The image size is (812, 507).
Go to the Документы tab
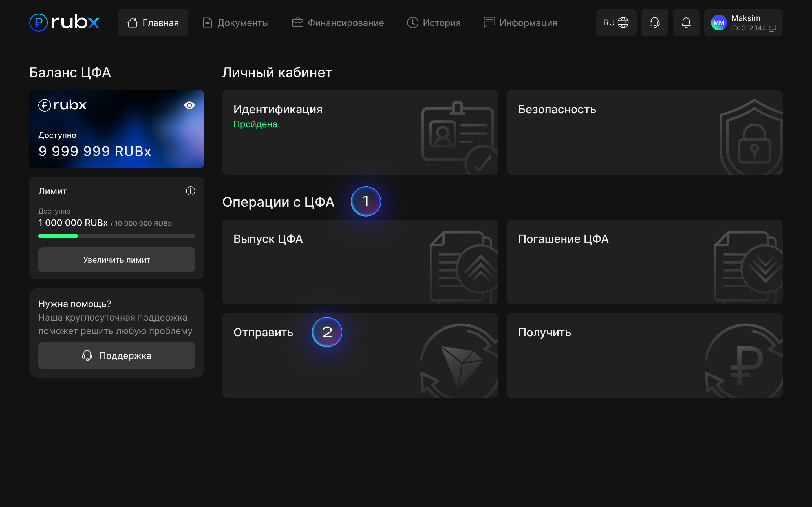pos(236,23)
